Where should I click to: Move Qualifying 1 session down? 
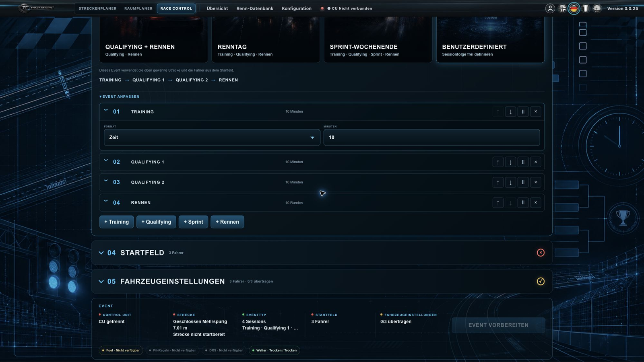coord(510,162)
